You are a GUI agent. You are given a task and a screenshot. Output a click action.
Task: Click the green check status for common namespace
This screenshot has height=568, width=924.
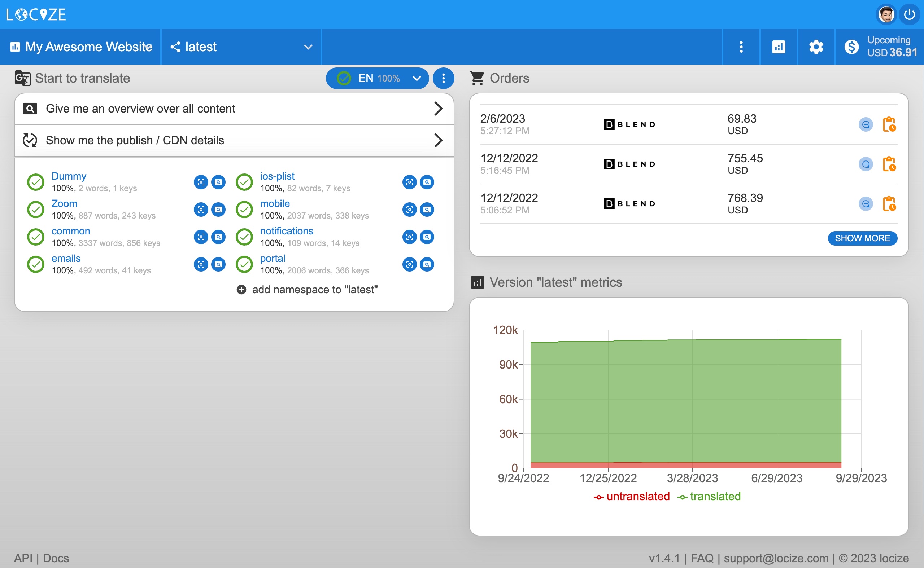click(x=36, y=237)
